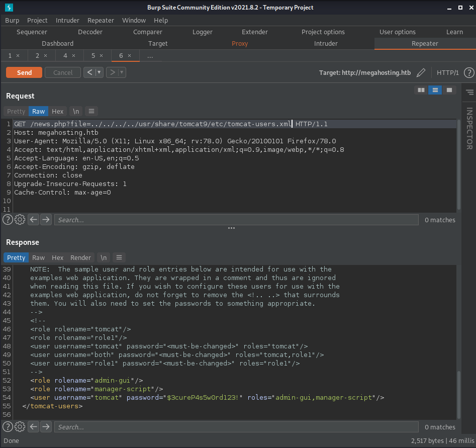This screenshot has width=476, height=448.
Task: Open the Help menu
Action: click(161, 20)
